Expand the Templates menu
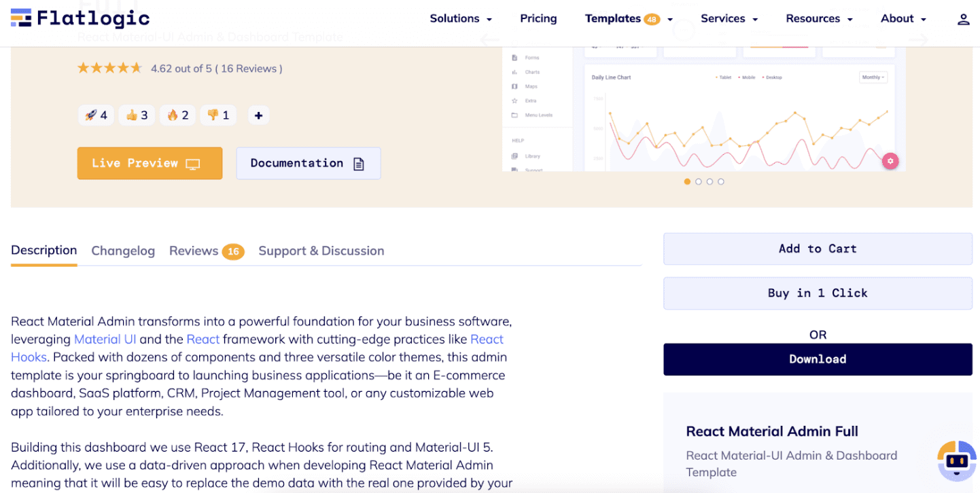980x493 pixels. point(629,19)
